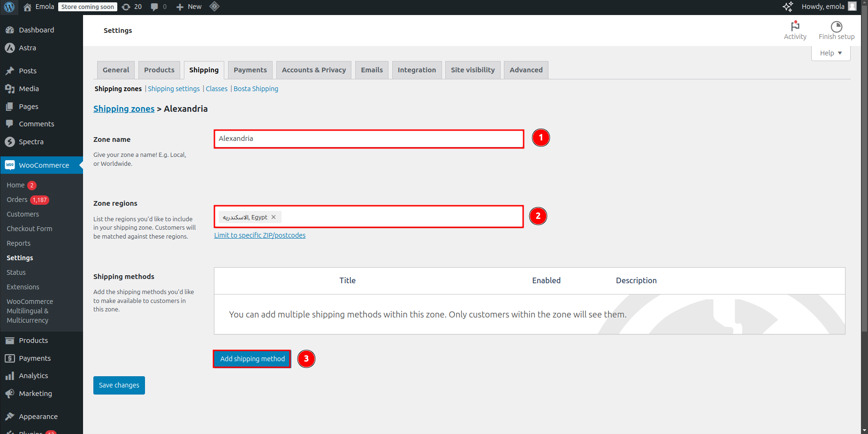Screen dimensions: 868x434
Task: Open the Shipping settings sub-link
Action: [174, 89]
